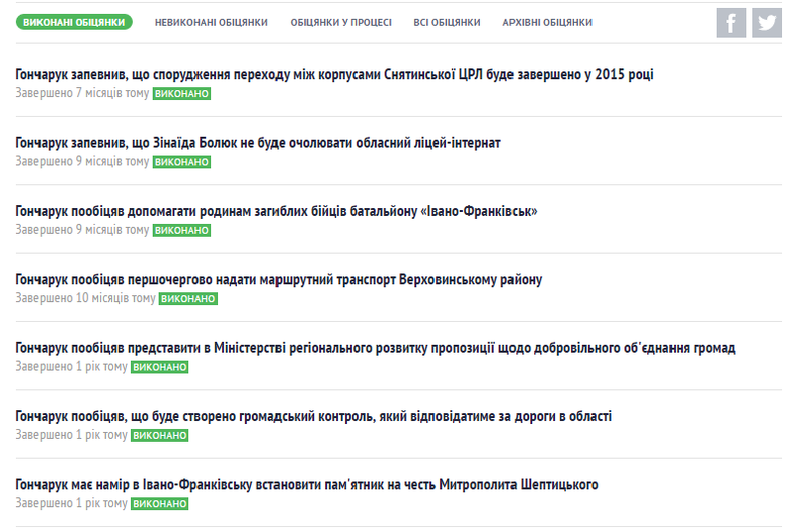The height and width of the screenshot is (532, 788).
Task: Click Виконано badge under Снятинська ЦРЛ promise
Action: [x=181, y=94]
